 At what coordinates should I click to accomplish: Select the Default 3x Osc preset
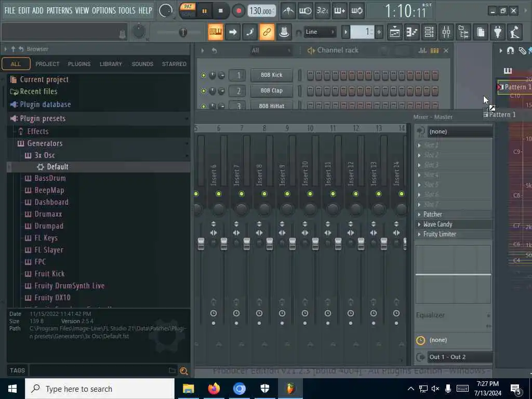click(x=57, y=167)
